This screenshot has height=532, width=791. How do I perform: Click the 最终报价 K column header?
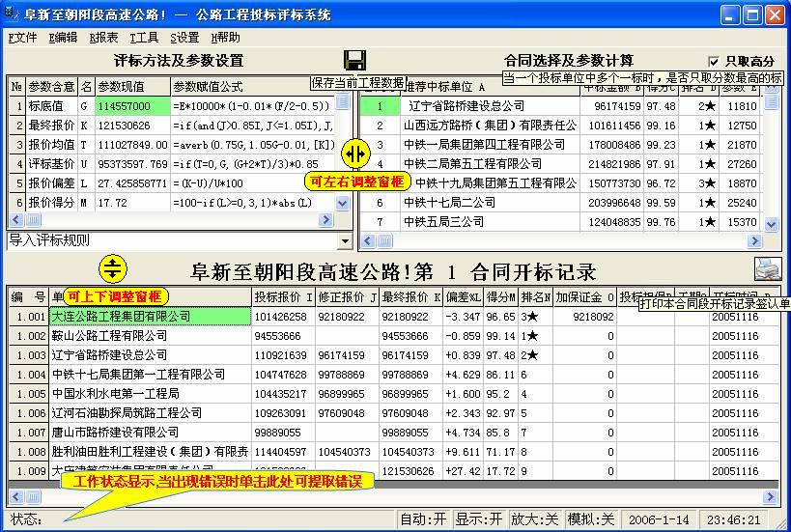click(411, 297)
